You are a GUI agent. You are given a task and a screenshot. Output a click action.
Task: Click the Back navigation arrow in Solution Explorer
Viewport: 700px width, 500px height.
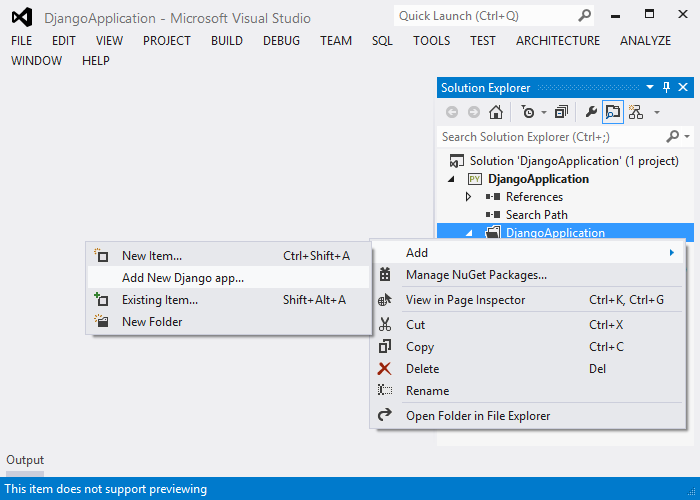452,112
